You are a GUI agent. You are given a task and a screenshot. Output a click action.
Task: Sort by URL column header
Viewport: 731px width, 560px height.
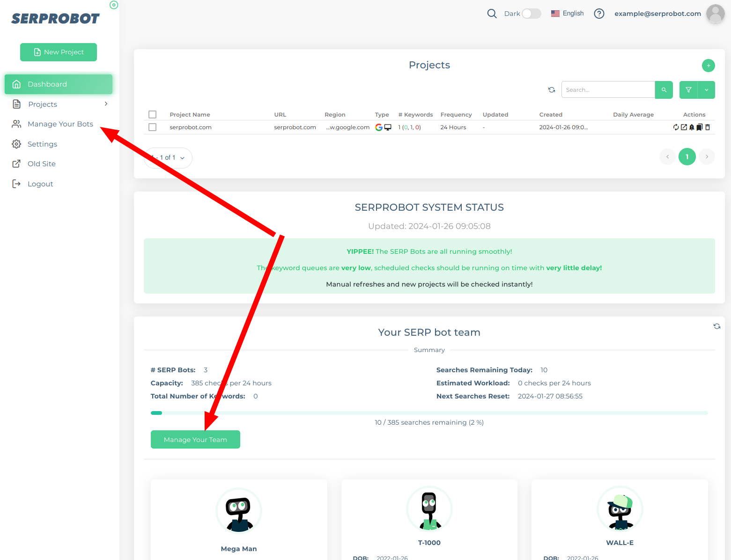click(280, 115)
